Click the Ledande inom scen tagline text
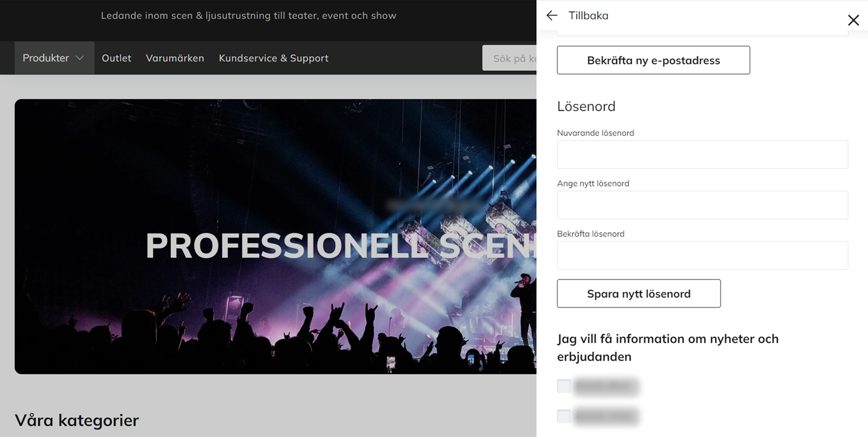The height and width of the screenshot is (437, 868). 249,16
